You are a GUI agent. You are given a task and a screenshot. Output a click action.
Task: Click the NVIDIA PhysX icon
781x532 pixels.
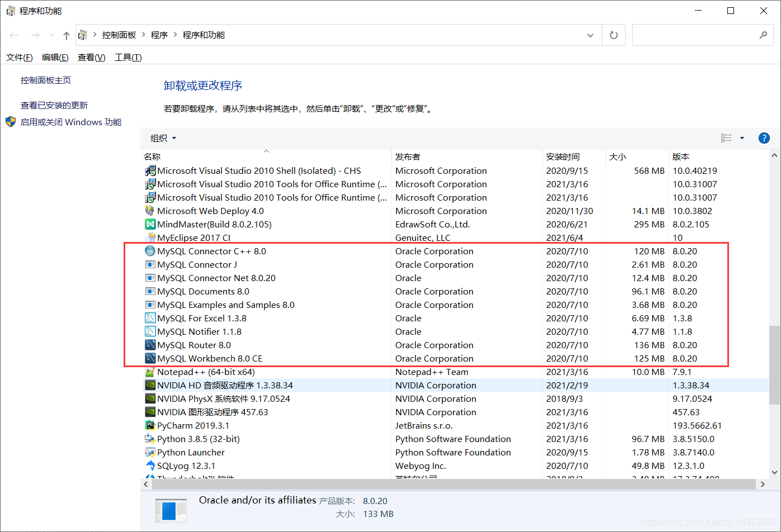click(150, 398)
